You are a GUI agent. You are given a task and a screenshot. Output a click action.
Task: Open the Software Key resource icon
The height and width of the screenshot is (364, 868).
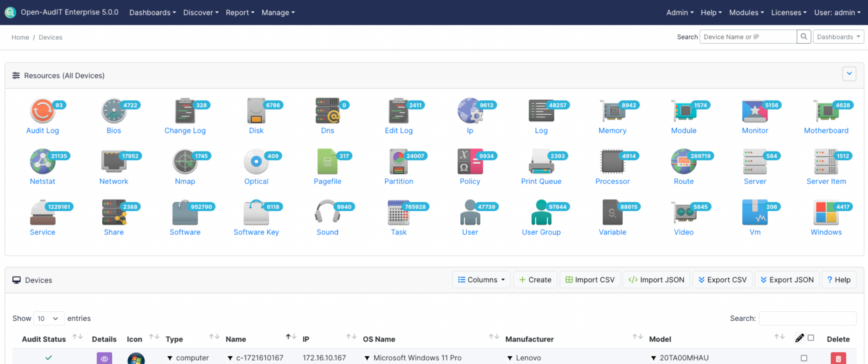(256, 212)
